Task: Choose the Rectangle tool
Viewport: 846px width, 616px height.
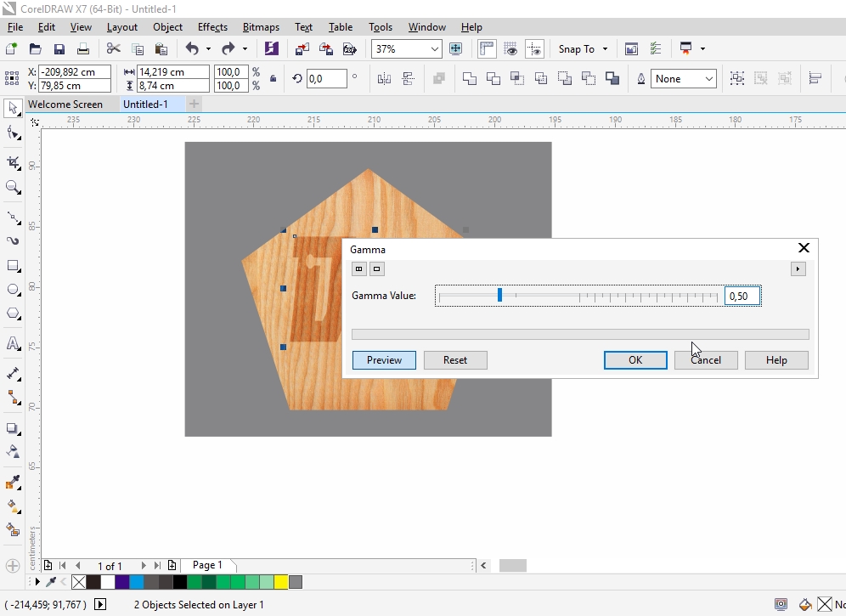Action: (12, 265)
